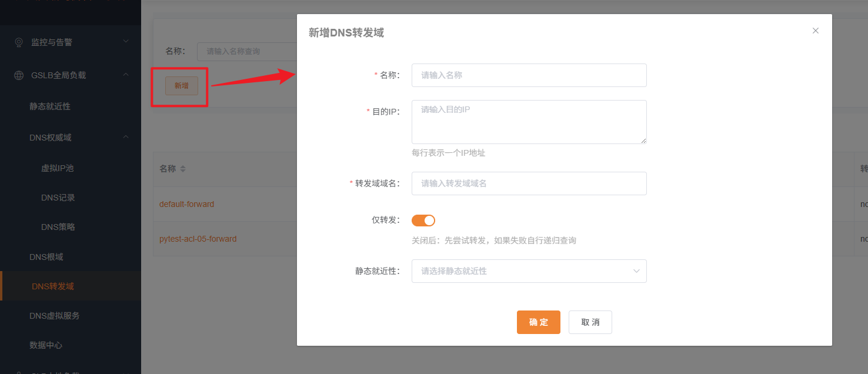Click the 目的IP text area
Viewport: 868px width, 374px height.
click(528, 121)
